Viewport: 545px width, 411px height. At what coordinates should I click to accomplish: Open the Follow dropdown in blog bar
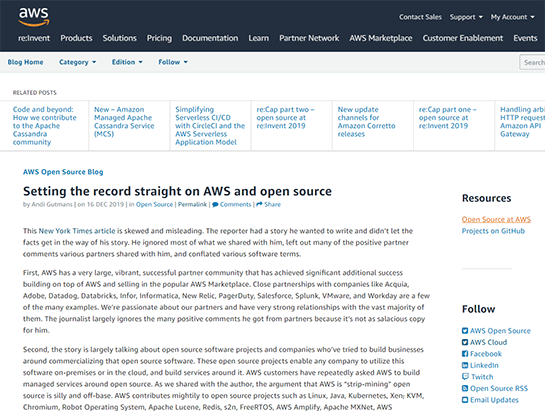click(x=173, y=62)
